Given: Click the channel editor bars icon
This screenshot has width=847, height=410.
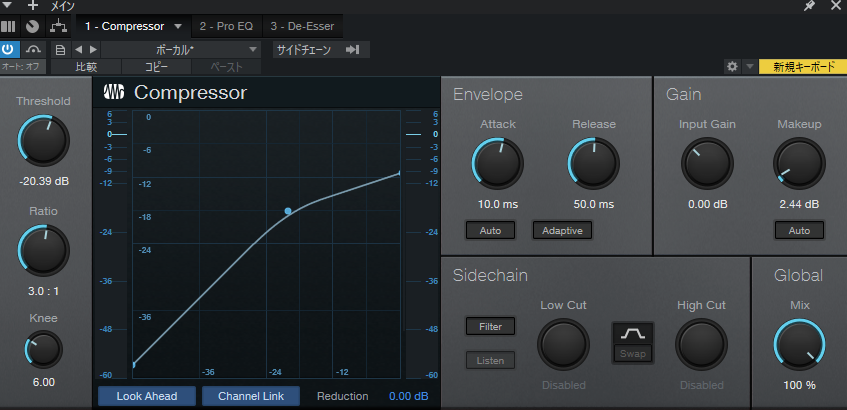Looking at the screenshot, I should [8, 26].
